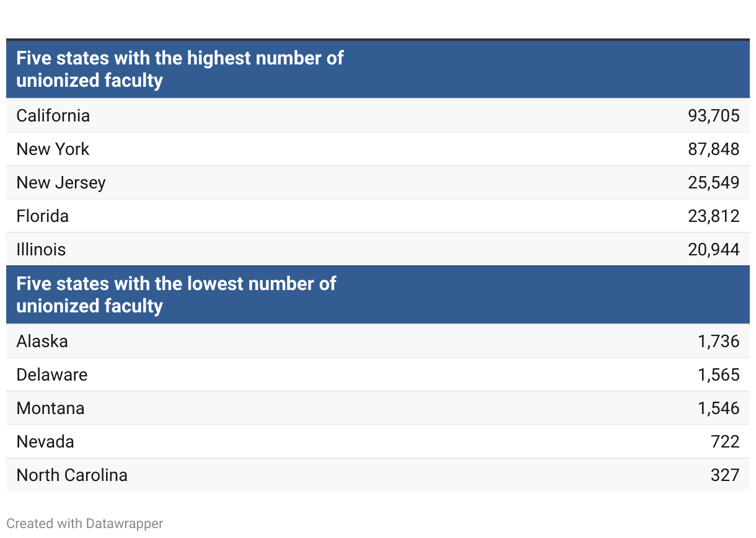This screenshot has height=538, width=756.
Task: Click California's value 93,705
Action: (713, 116)
